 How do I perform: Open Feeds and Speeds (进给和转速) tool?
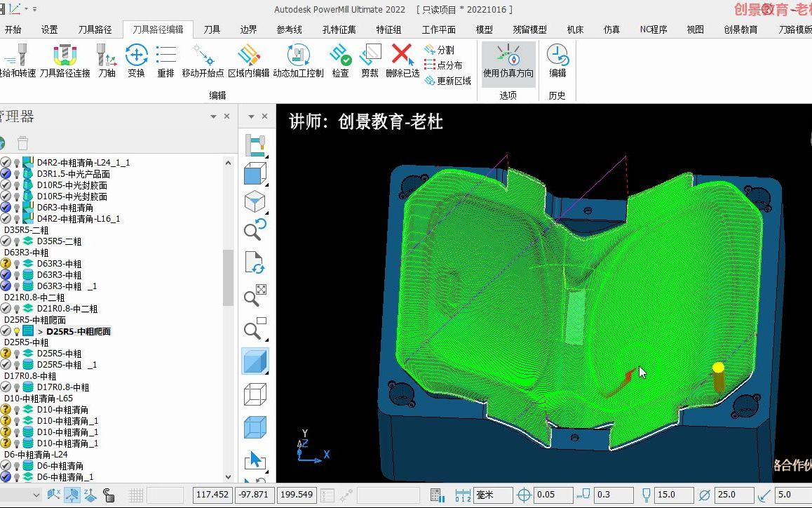18,60
